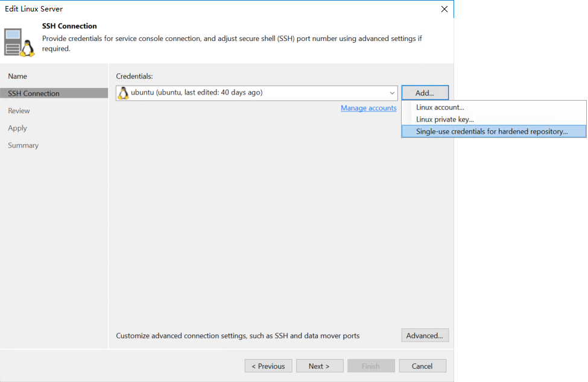Click the SSH Connection heading text
The height and width of the screenshot is (382, 588).
(x=69, y=26)
